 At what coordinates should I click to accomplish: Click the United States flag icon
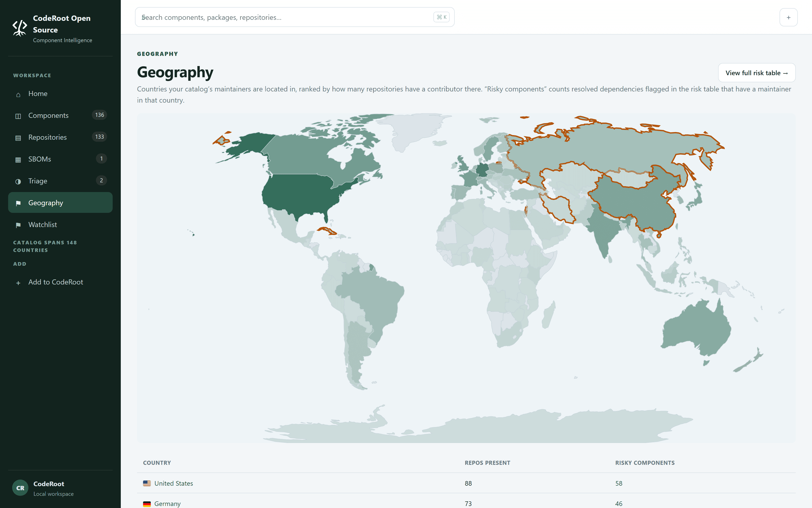pyautogui.click(x=147, y=483)
